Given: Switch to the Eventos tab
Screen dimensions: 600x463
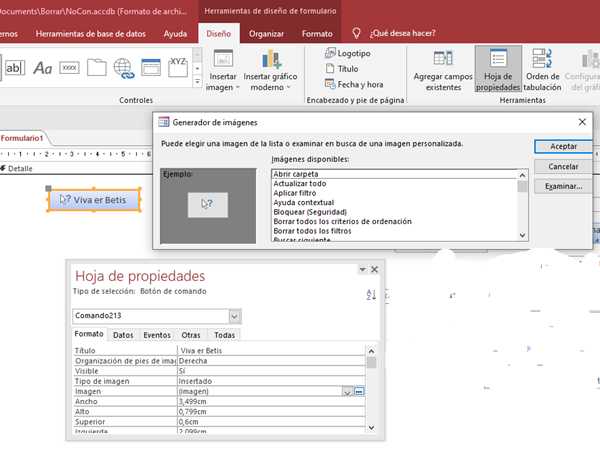Looking at the screenshot, I should click(157, 335).
